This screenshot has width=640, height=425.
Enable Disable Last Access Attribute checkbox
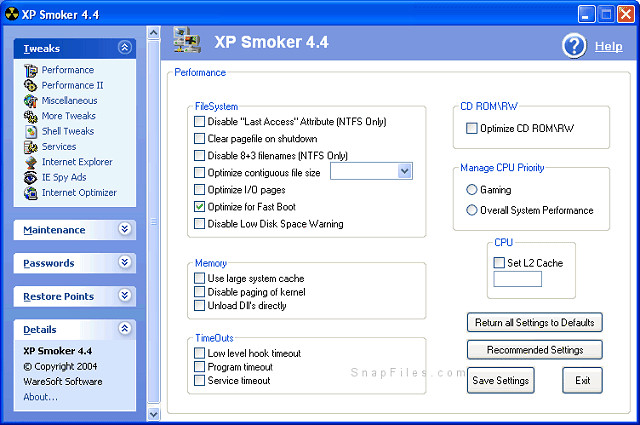click(x=199, y=122)
